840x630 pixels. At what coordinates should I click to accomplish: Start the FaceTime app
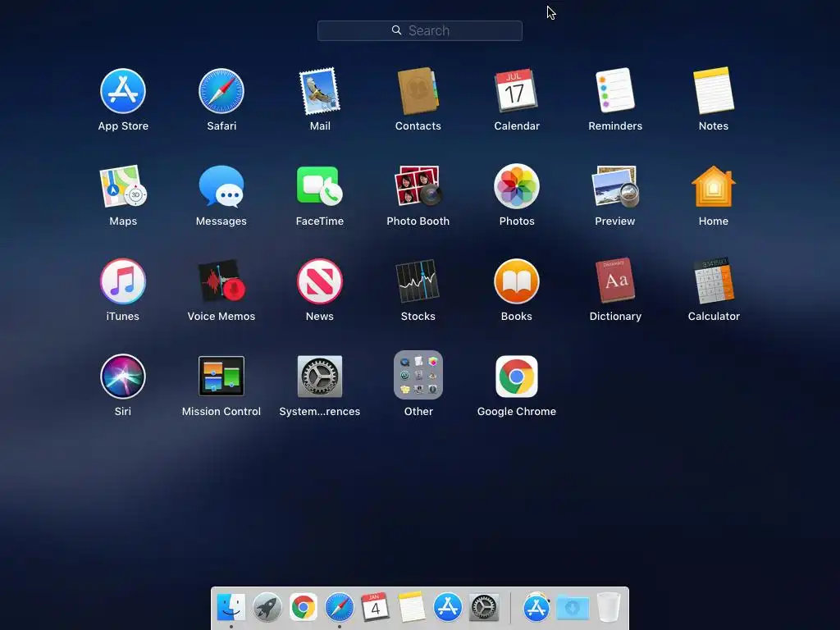coord(320,186)
